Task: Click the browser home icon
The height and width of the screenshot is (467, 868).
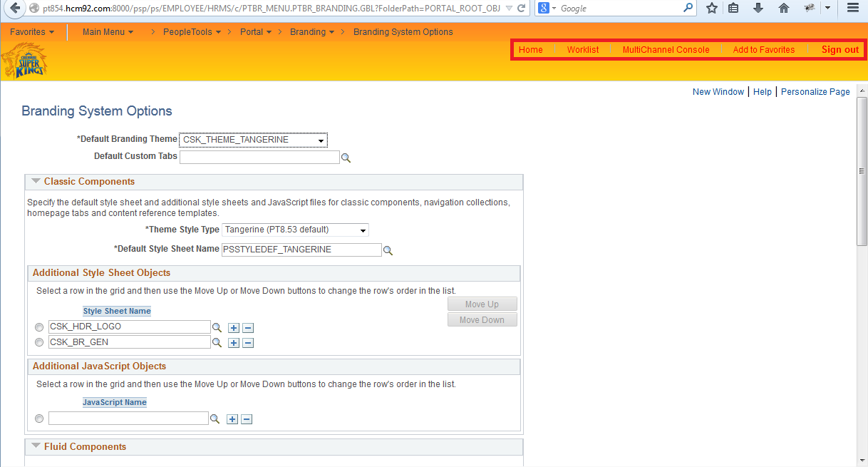Action: pyautogui.click(x=783, y=9)
